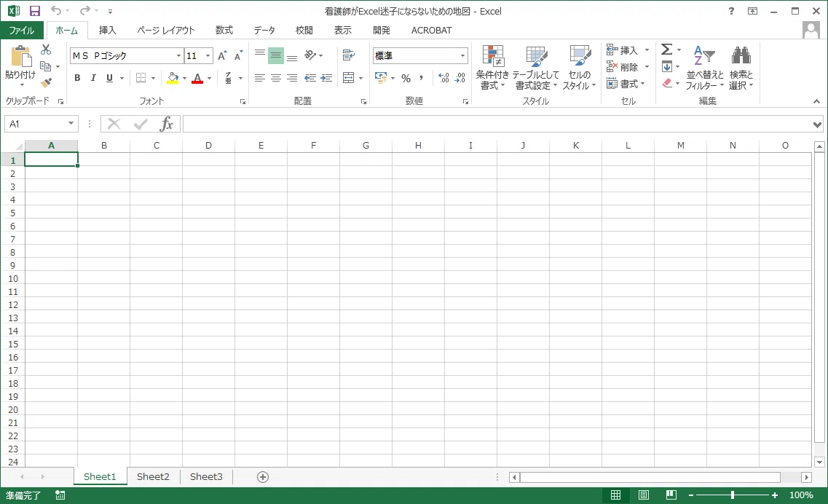Click the Borders icon
Image resolution: width=828 pixels, height=504 pixels.
click(141, 78)
